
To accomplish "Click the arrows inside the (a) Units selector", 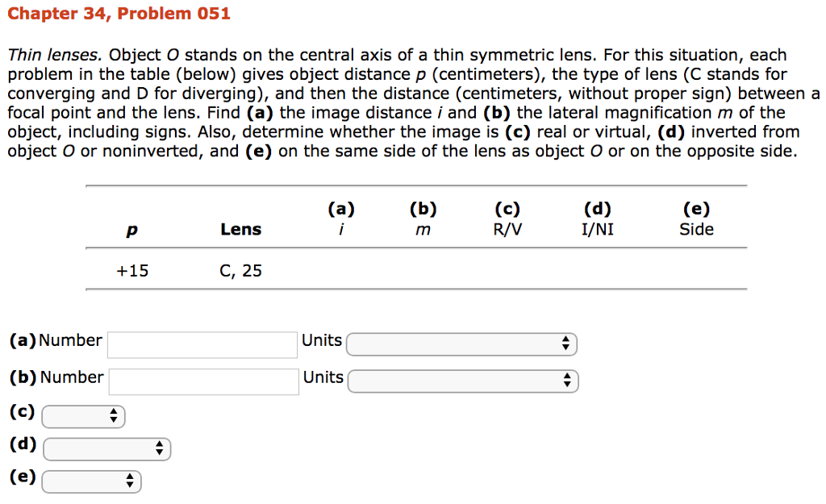I will 567,344.
